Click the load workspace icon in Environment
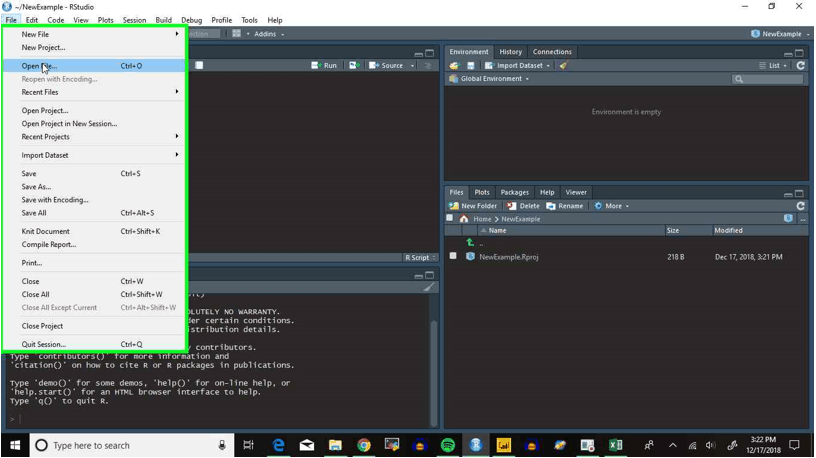The image size is (816, 458). [x=454, y=66]
